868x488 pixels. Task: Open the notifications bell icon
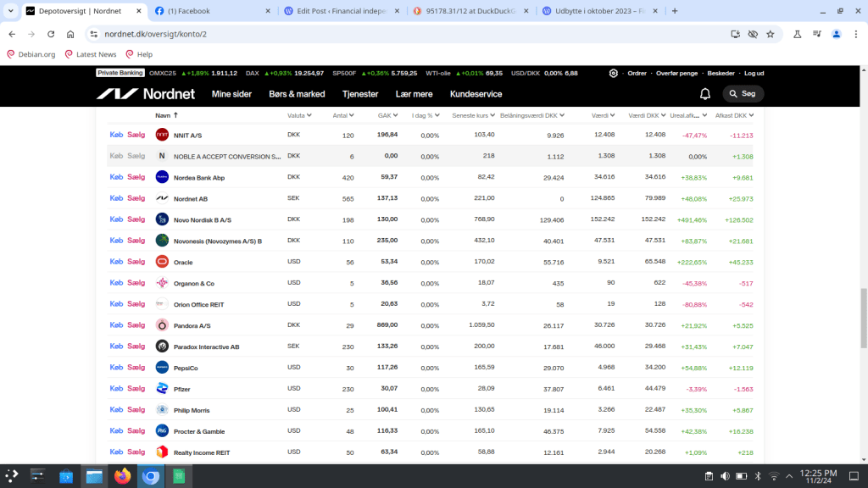click(704, 94)
